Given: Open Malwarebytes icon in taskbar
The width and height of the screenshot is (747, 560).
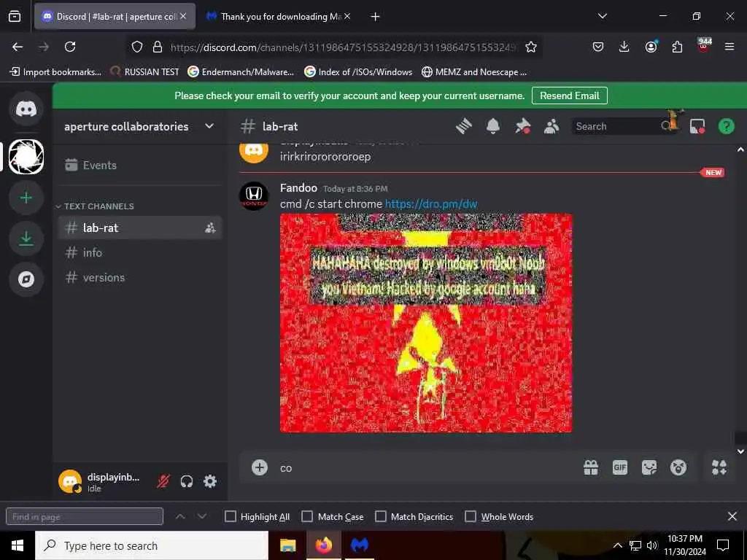Looking at the screenshot, I should [x=360, y=545].
